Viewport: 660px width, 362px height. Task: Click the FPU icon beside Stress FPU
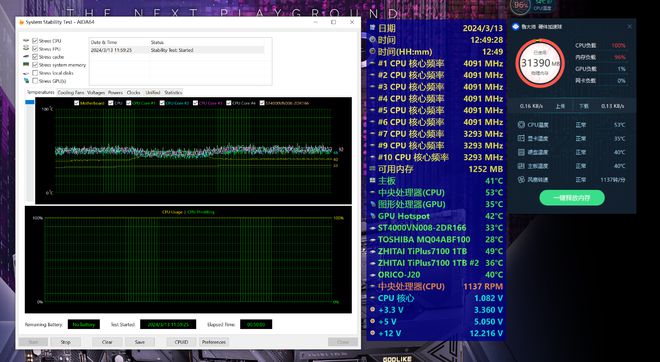coord(26,49)
